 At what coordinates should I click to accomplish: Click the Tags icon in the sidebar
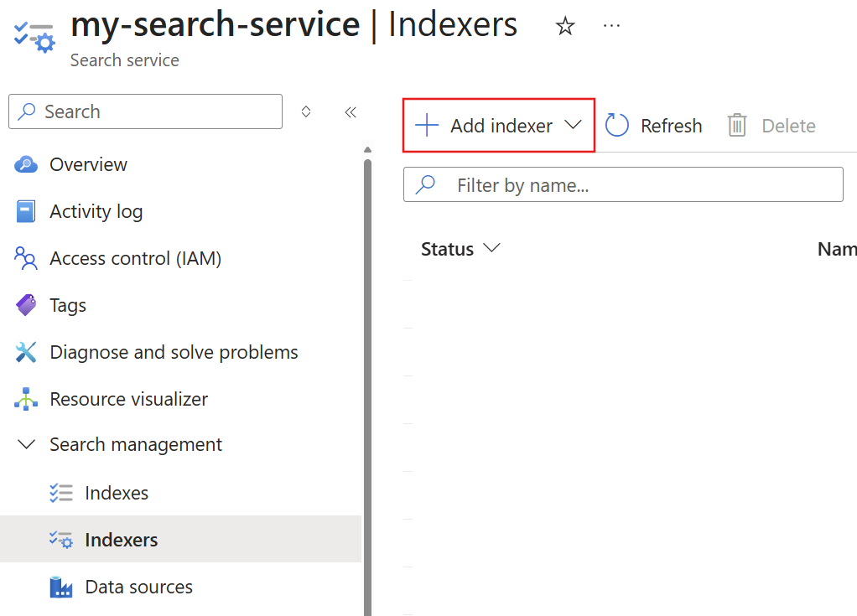(26, 305)
